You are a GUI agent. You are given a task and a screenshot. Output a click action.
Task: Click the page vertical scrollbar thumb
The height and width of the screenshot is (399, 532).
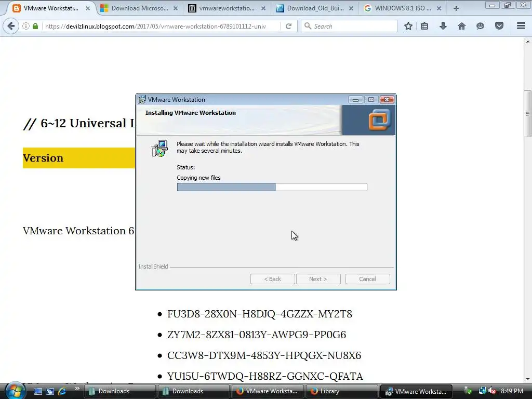point(527,114)
